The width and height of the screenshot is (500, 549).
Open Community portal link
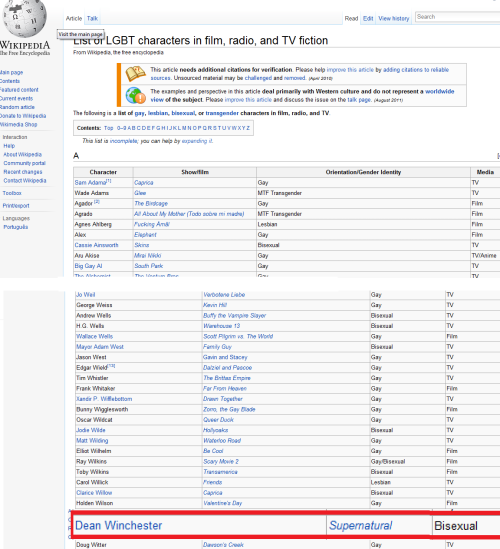[25, 164]
